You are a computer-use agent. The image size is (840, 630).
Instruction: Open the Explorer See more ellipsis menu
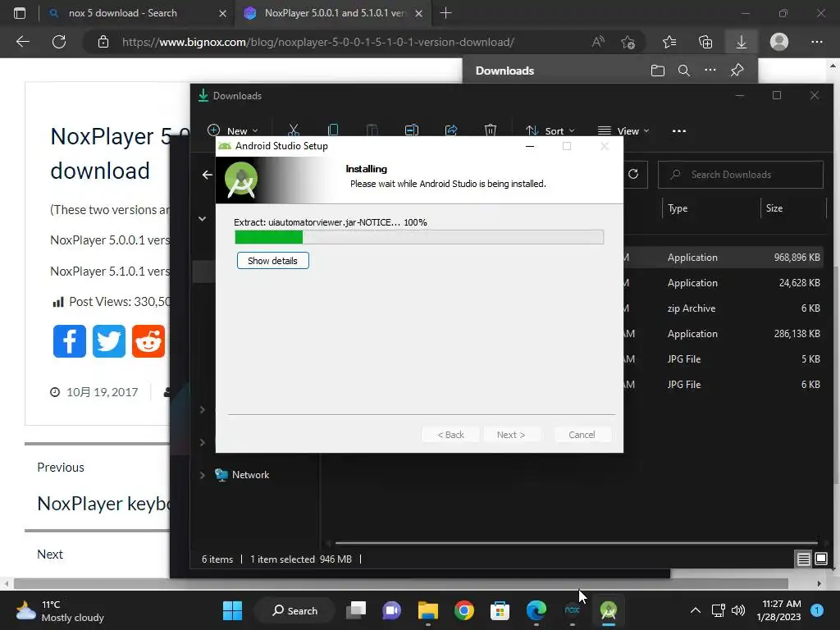678,130
